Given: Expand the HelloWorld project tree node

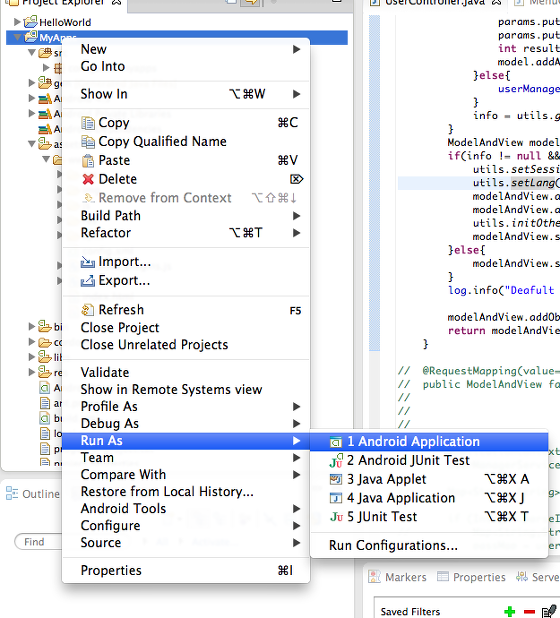Looking at the screenshot, I should click(17, 22).
